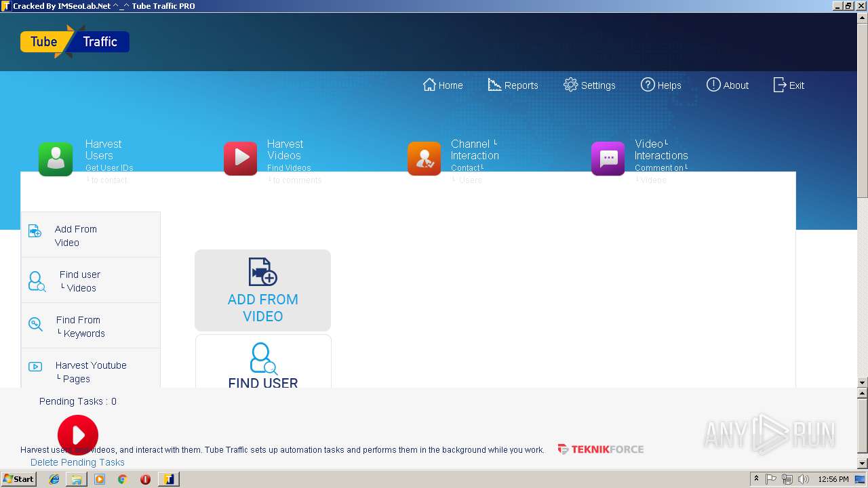The height and width of the screenshot is (488, 868).
Task: Click the Add From Video sidebar icon
Action: pos(35,232)
